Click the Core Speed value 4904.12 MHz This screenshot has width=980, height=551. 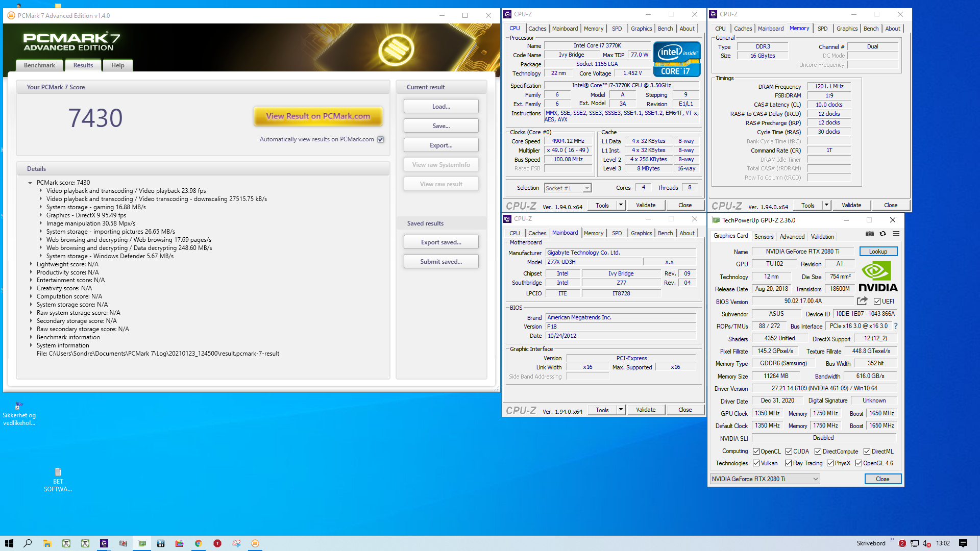tap(568, 141)
